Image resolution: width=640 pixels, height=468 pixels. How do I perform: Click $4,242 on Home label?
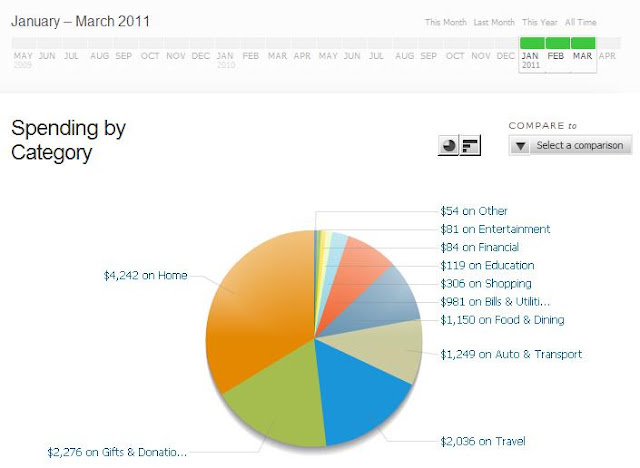coord(145,275)
